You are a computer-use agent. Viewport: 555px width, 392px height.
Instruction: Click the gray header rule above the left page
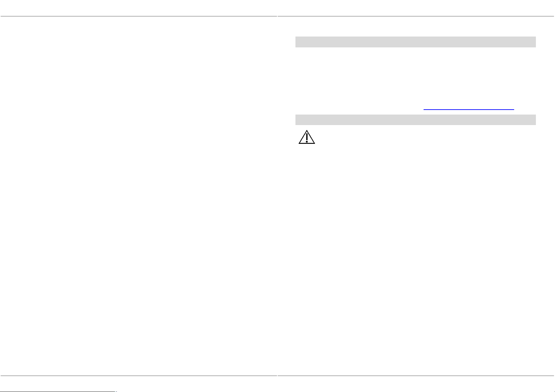(139, 16)
